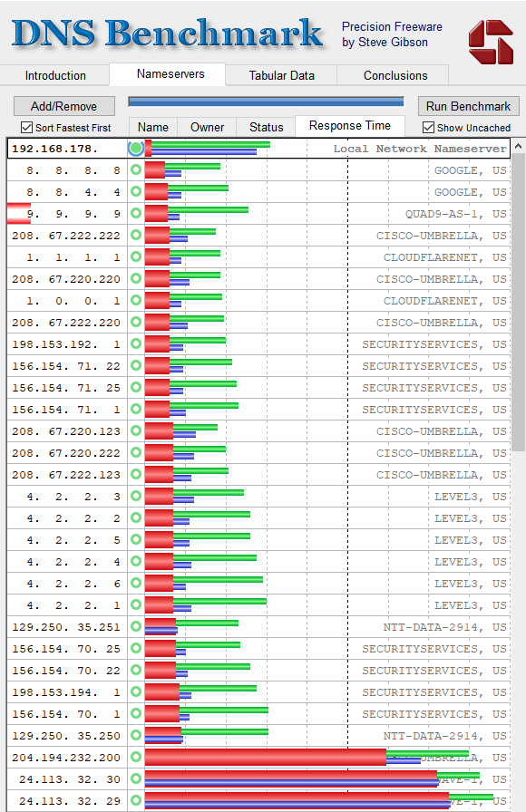Switch to the Owner sub-tab
The width and height of the screenshot is (526, 812).
coord(208,128)
